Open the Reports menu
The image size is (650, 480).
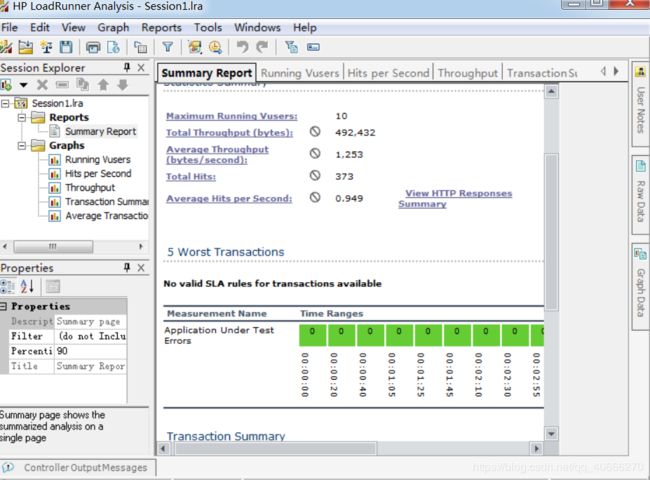pyautogui.click(x=161, y=28)
